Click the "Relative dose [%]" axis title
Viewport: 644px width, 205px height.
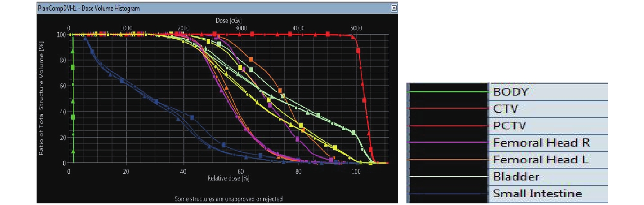228,178
